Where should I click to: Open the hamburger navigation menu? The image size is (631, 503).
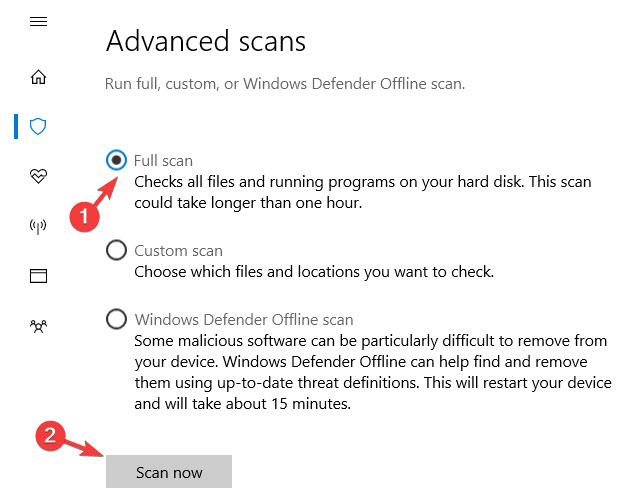[39, 22]
